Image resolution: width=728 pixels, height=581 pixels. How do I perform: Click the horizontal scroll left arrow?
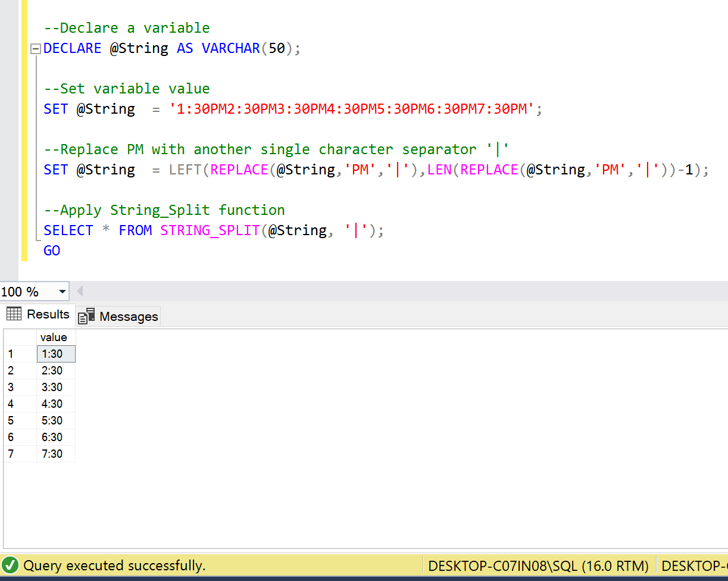80,292
